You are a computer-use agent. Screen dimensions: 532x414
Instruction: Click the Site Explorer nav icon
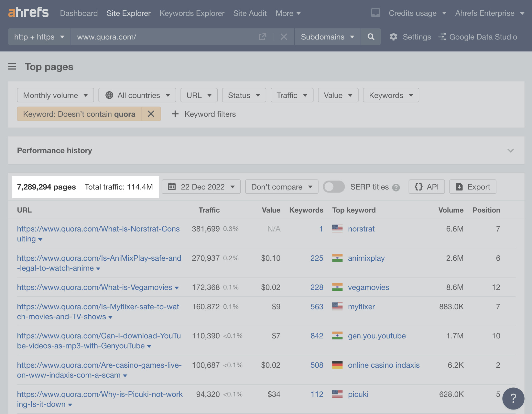[129, 13]
